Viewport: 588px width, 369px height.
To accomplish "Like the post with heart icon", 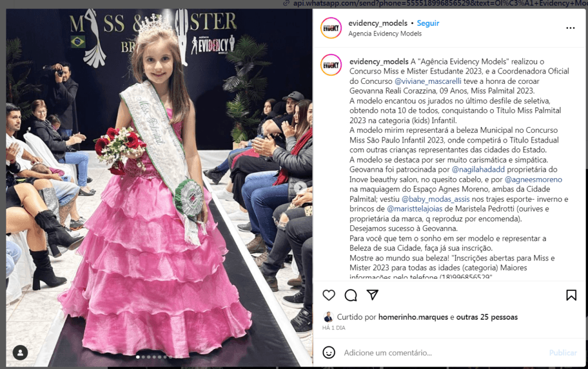I will point(329,295).
